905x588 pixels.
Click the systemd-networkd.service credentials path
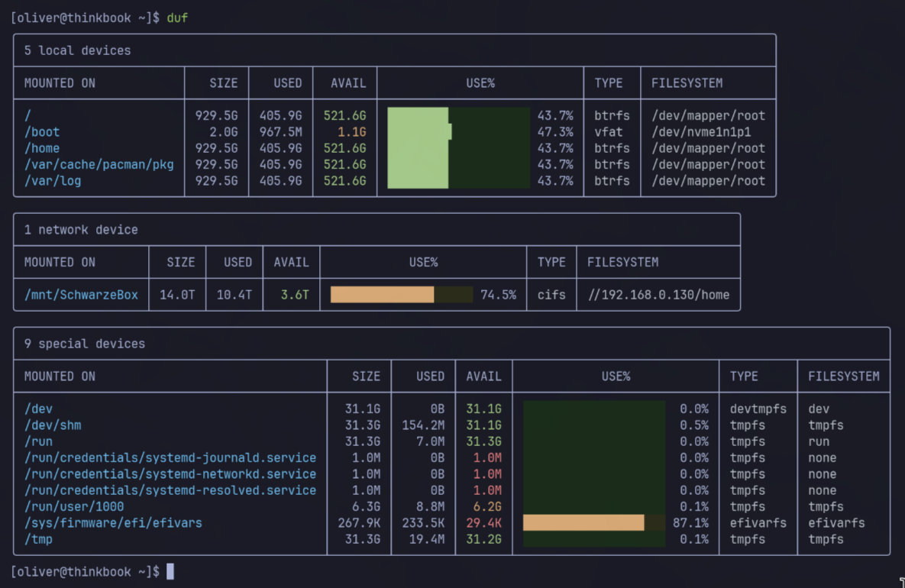click(x=170, y=474)
